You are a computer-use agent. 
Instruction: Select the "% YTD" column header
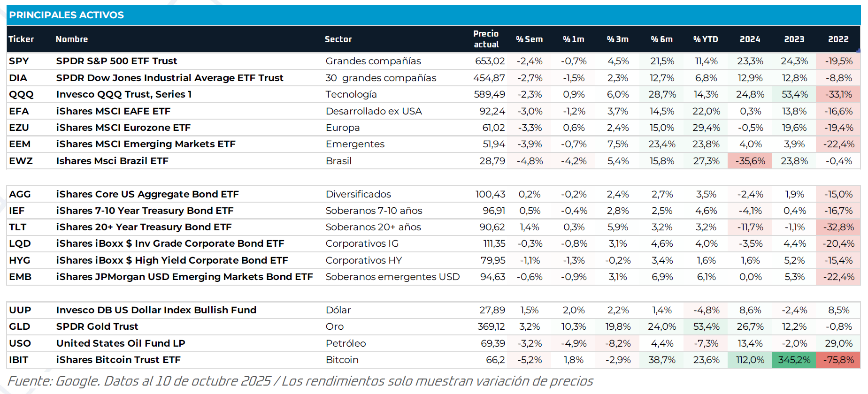tap(706, 39)
